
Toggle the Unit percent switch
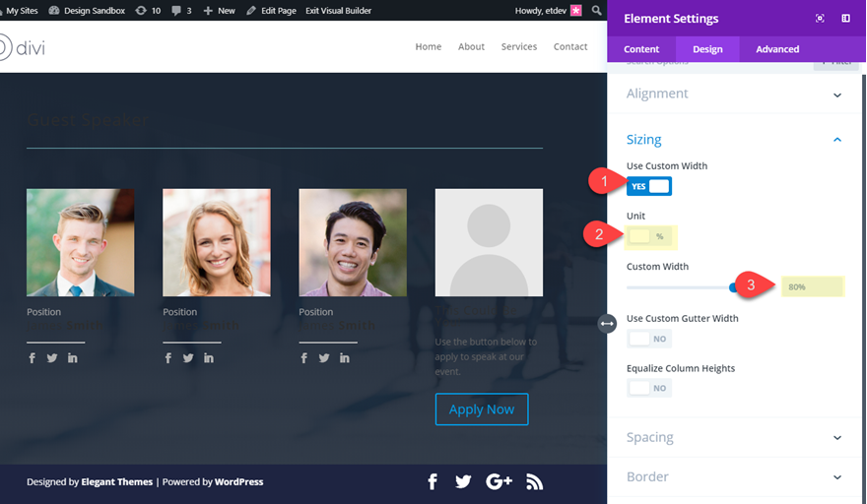tap(649, 236)
